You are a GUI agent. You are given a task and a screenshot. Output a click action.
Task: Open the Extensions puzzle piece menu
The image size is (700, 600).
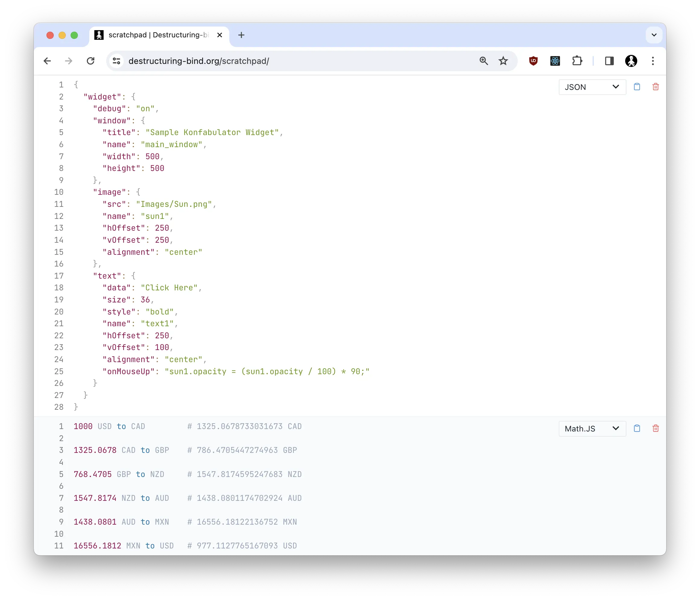pyautogui.click(x=577, y=61)
